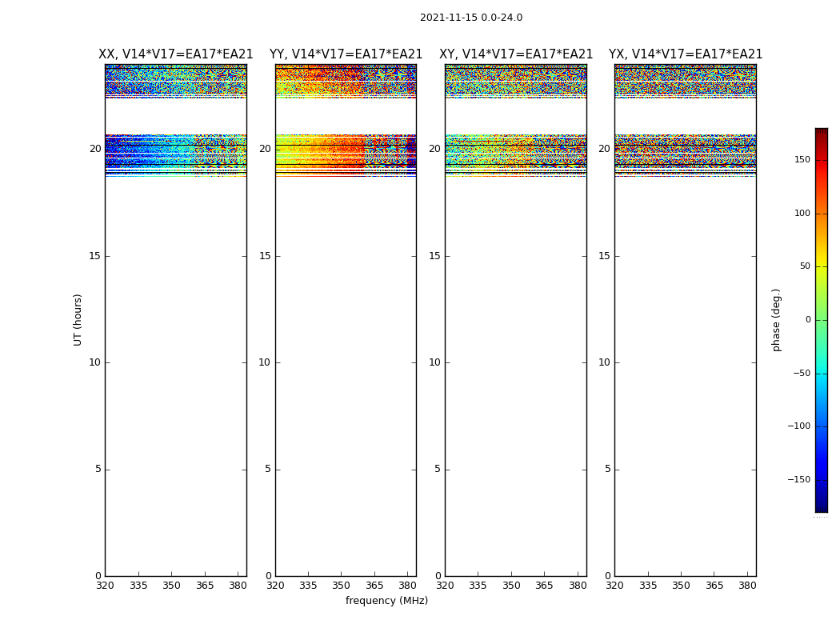Click the XY panel title text
Image resolution: width=840 pixels, height=640 pixels.
click(x=516, y=54)
